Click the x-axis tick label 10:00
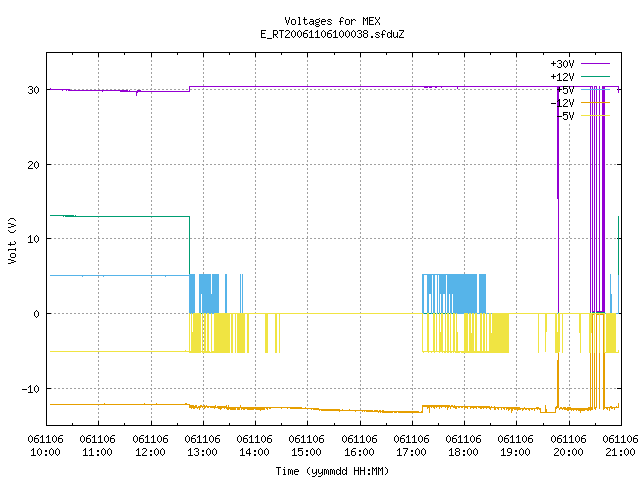 (45, 452)
